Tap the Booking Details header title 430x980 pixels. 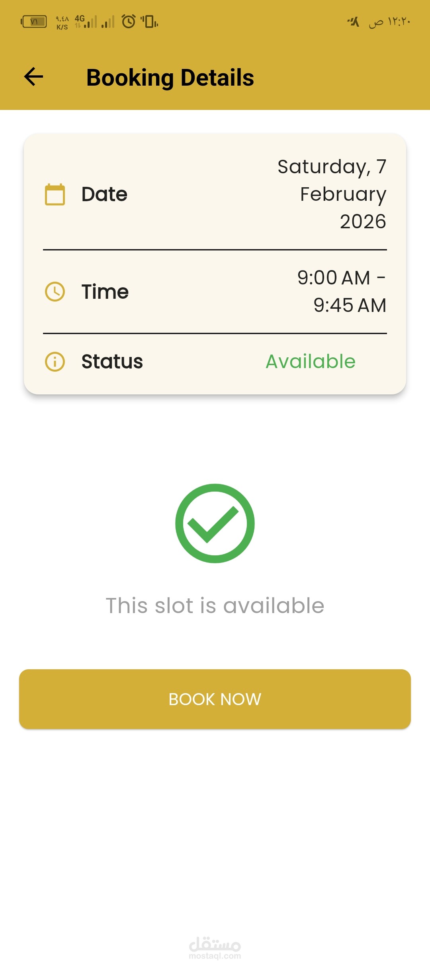coord(170,77)
